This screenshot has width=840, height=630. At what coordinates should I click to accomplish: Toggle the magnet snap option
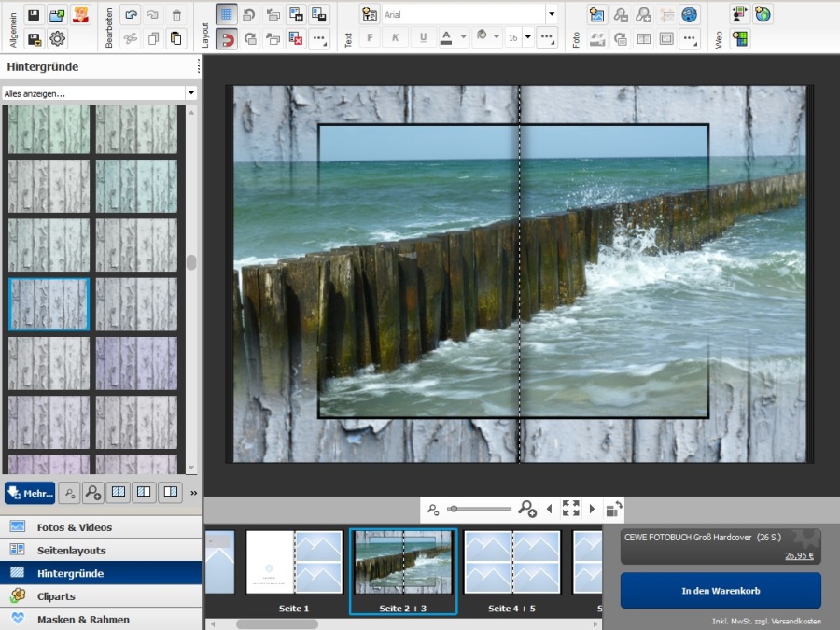[x=226, y=38]
